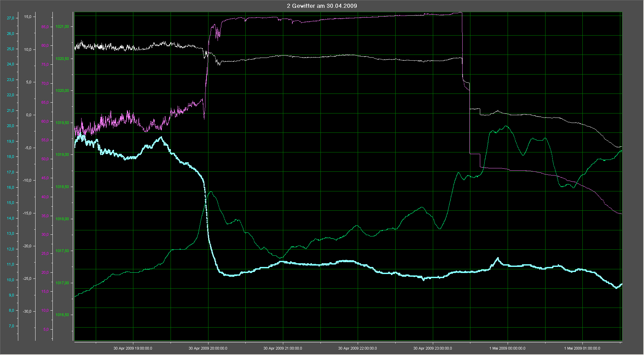Select the '30 Apr 2009 22:00:00.0' time tick
The image size is (644, 355).
(x=357, y=348)
